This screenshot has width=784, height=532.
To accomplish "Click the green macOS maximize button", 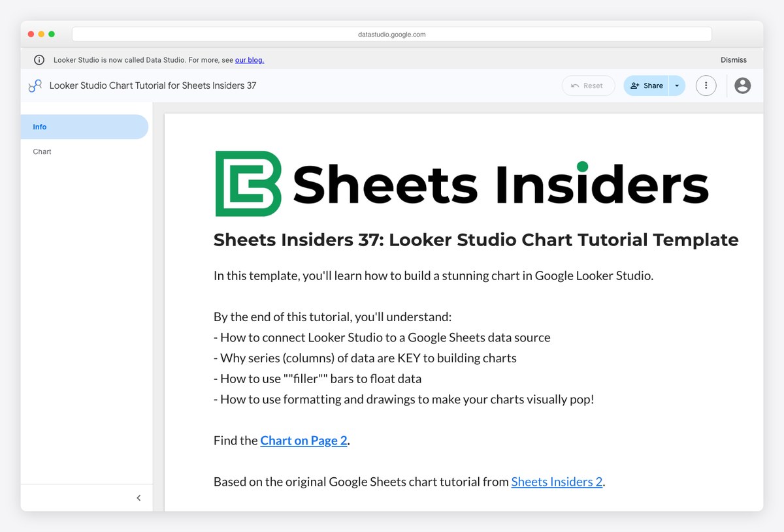I will [x=52, y=34].
